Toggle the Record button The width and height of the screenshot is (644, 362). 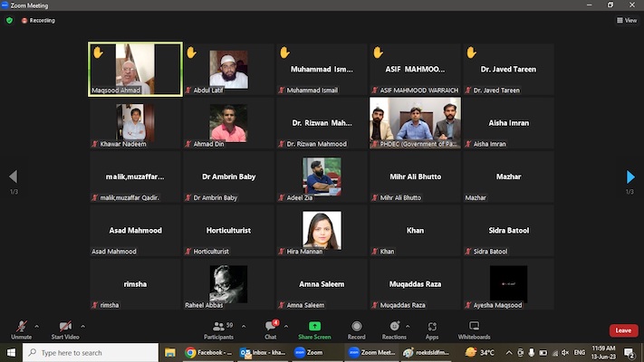(357, 328)
